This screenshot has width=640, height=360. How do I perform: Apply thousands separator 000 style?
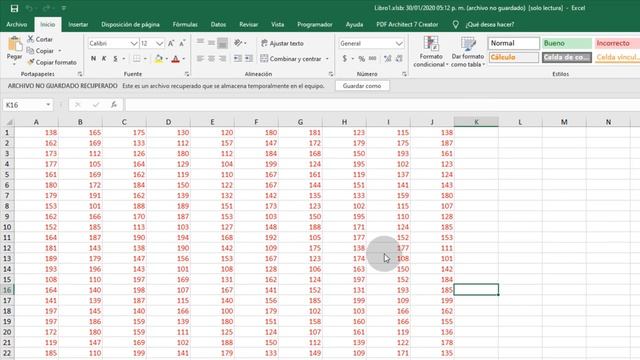(x=373, y=59)
